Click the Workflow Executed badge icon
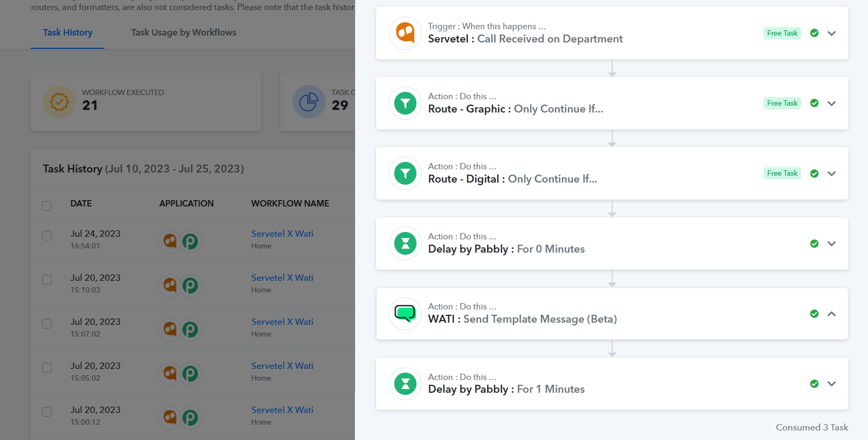 tap(59, 101)
